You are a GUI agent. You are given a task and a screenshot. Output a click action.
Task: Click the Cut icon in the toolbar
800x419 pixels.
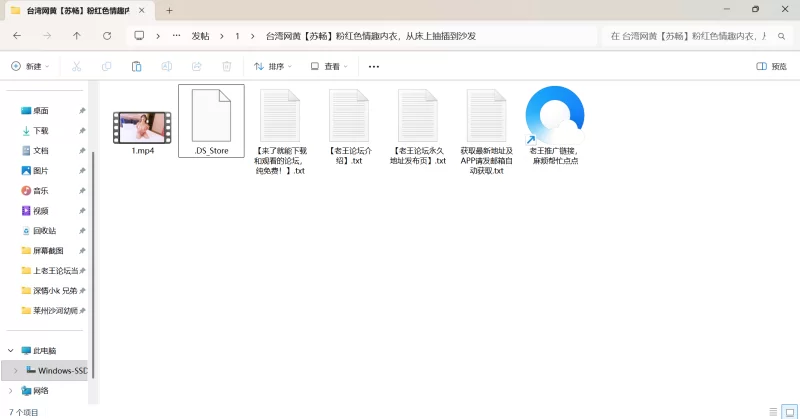coord(76,66)
